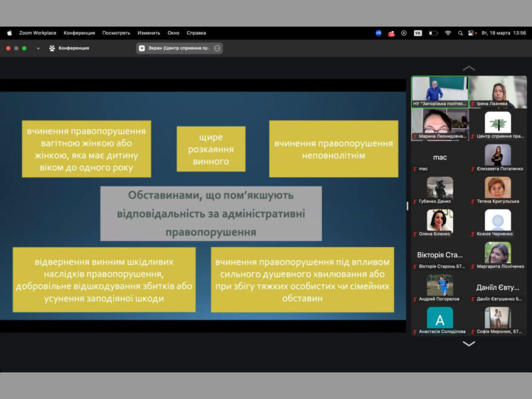This screenshot has height=399, width=532.
Task: Open the more options button on the screen share tab
Action: pyautogui.click(x=217, y=48)
